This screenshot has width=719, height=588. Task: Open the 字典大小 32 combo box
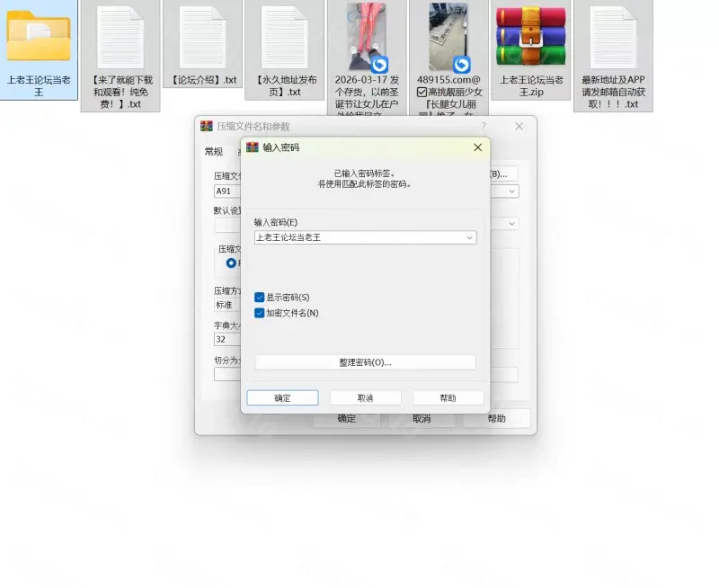click(x=228, y=340)
